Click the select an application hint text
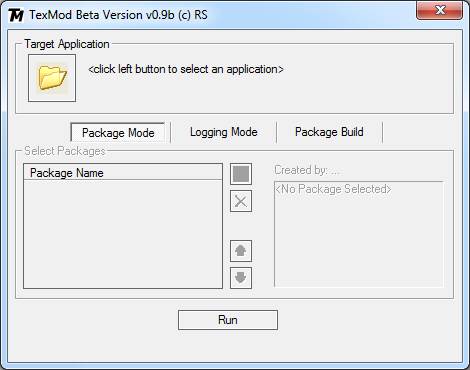Image resolution: width=470 pixels, height=370 pixels. tap(186, 69)
